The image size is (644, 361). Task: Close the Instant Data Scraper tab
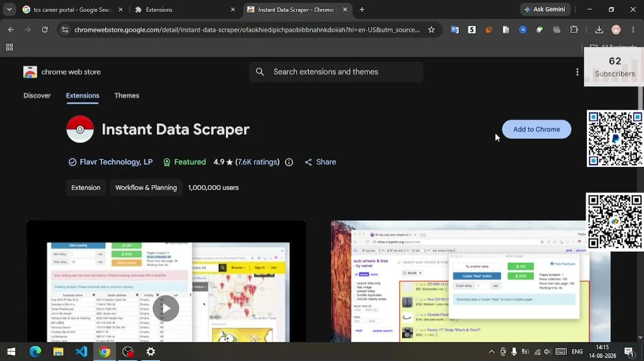click(345, 10)
